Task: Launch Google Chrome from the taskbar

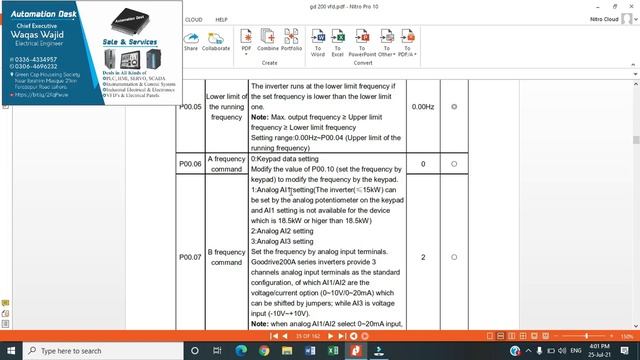Action: coord(264,351)
